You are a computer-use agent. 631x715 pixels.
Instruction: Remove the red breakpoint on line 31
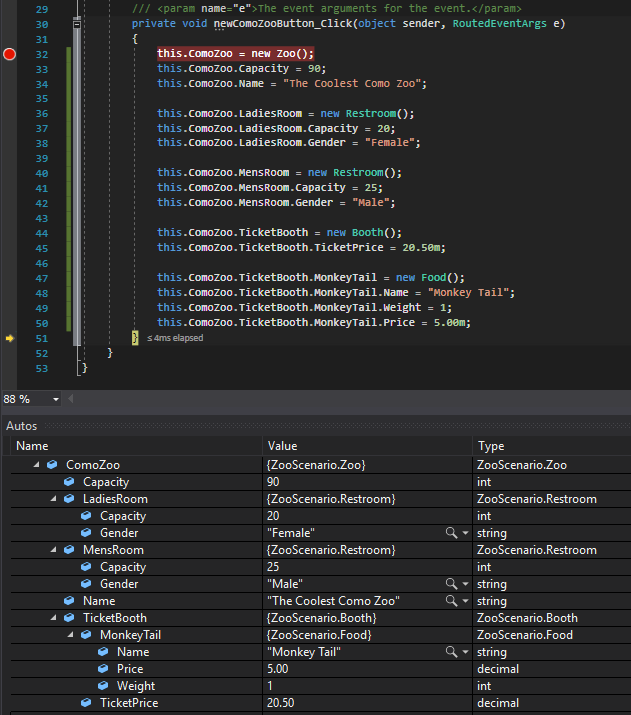[x=10, y=53]
